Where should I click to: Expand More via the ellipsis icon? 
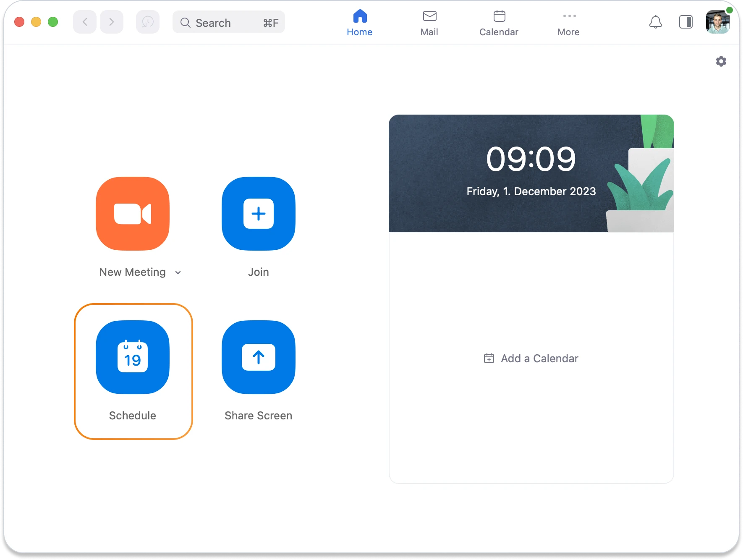568,16
